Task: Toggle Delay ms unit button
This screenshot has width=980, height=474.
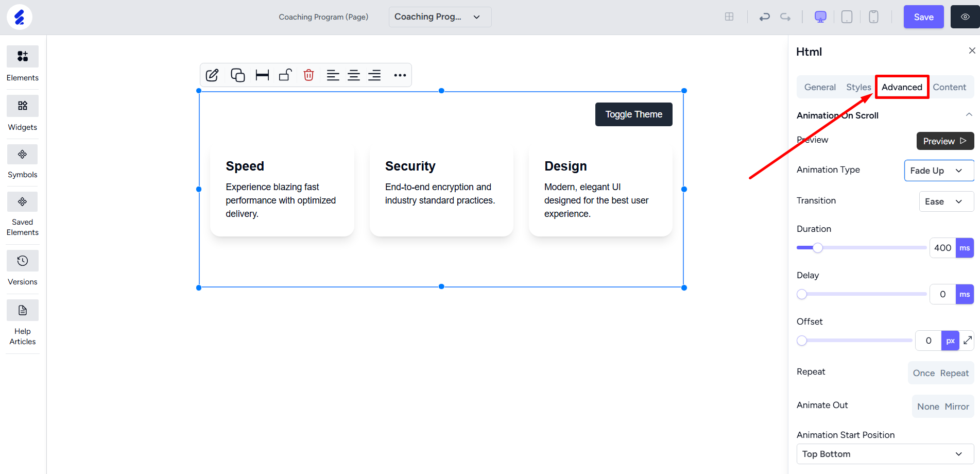Action: pyautogui.click(x=965, y=294)
